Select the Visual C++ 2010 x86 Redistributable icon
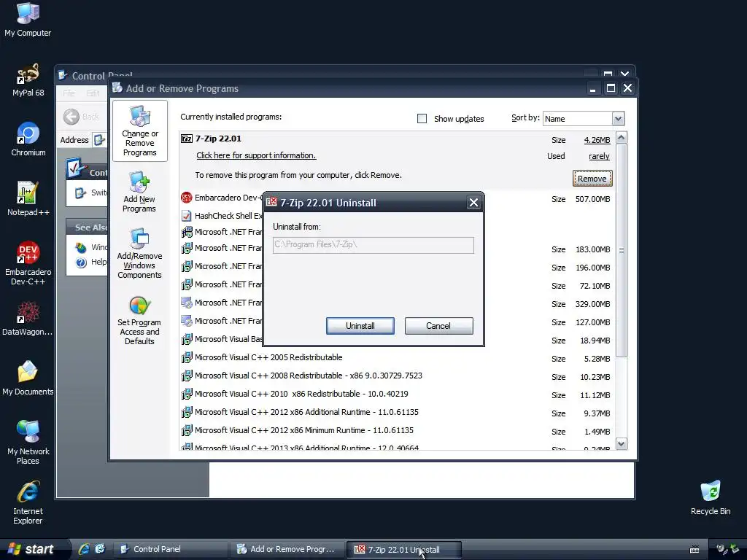The width and height of the screenshot is (747, 560). point(186,394)
